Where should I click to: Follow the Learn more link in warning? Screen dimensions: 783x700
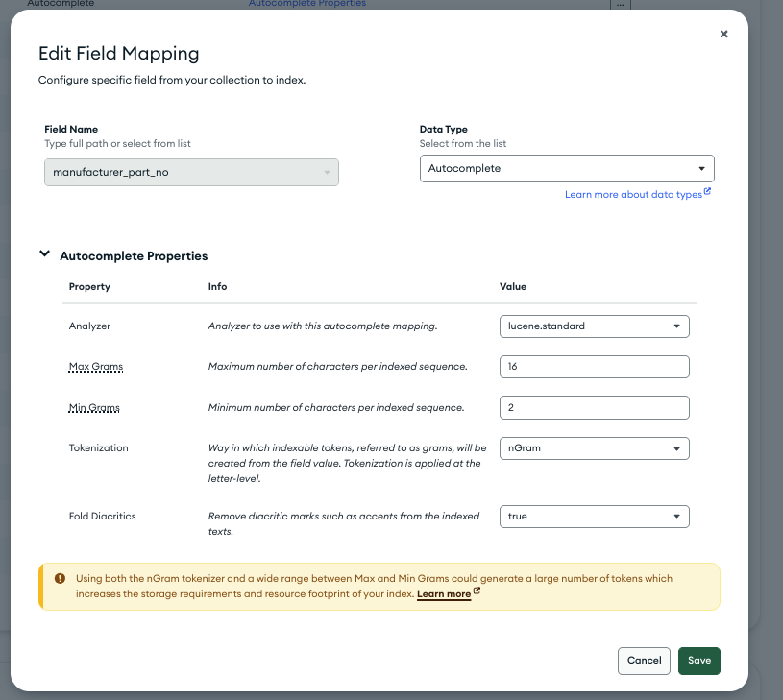pos(443,594)
